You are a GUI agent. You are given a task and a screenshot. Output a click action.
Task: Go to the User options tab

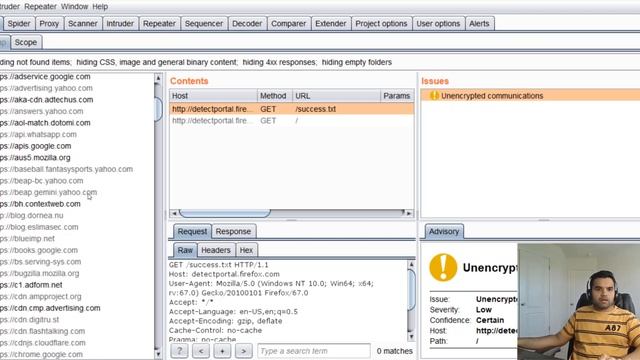[x=438, y=24]
